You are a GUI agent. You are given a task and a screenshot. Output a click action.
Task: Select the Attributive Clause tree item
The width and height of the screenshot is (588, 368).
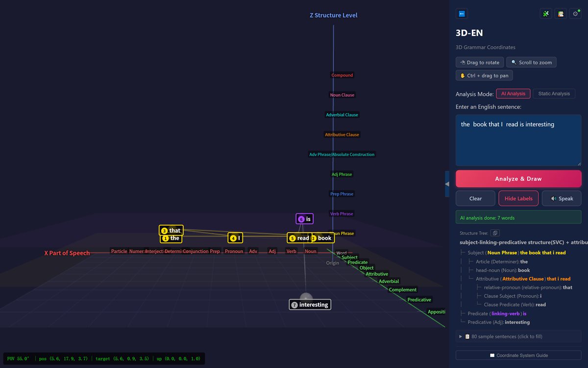tap(523, 279)
